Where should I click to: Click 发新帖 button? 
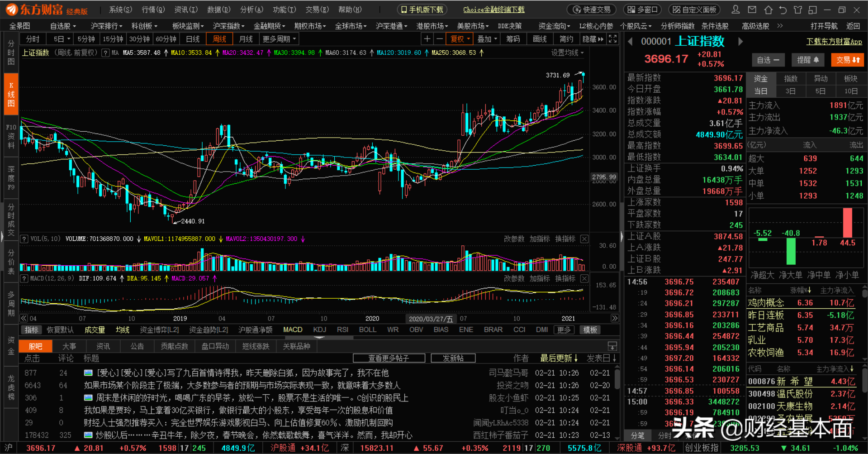point(453,358)
